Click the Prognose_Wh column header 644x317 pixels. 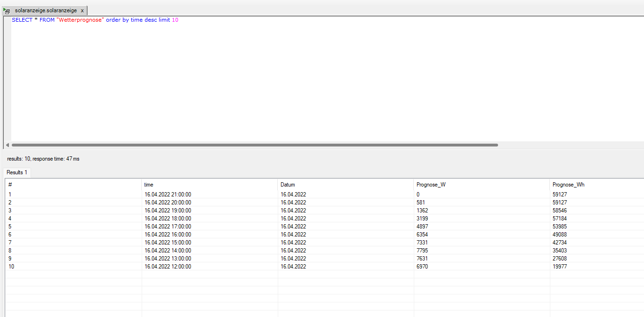coord(568,185)
